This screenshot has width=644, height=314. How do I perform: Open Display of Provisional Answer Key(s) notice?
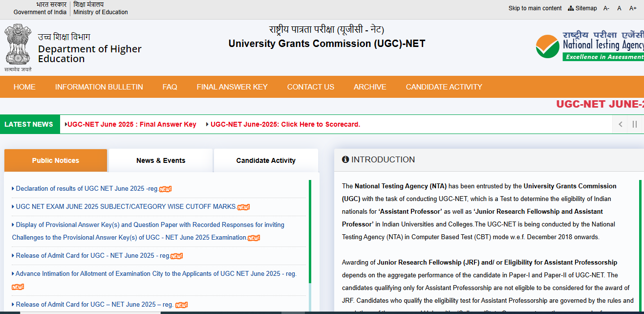coord(148,231)
